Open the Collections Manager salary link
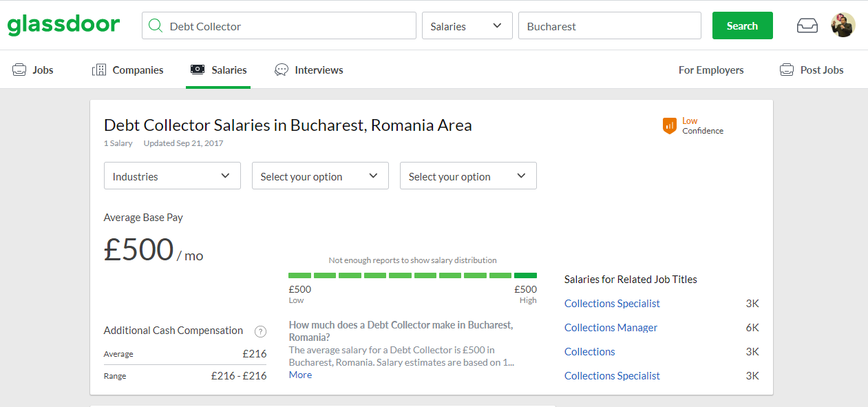Screen dimensions: 868x407 611,328
